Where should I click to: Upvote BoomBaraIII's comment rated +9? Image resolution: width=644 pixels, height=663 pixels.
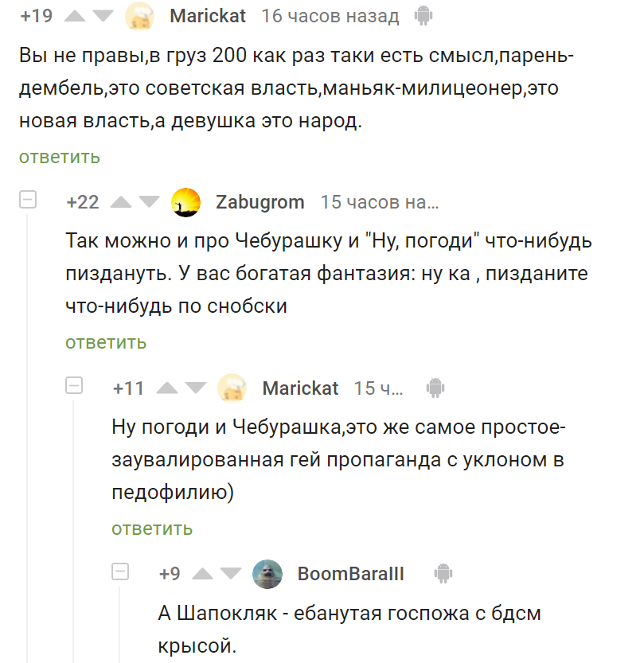[202, 574]
